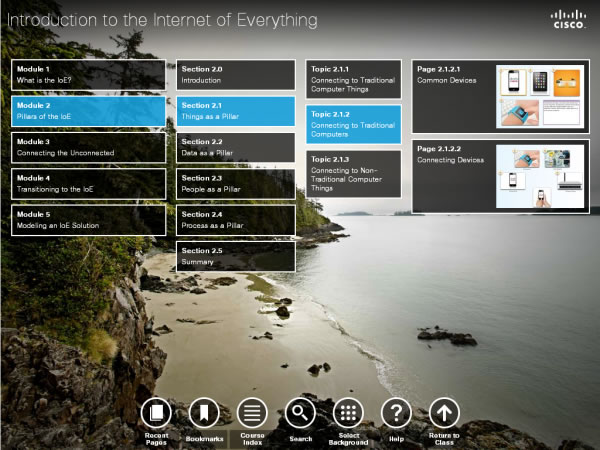Image resolution: width=600 pixels, height=450 pixels.
Task: Select Topic 2.1.3 Non-Traditional Computer Things
Action: click(353, 173)
